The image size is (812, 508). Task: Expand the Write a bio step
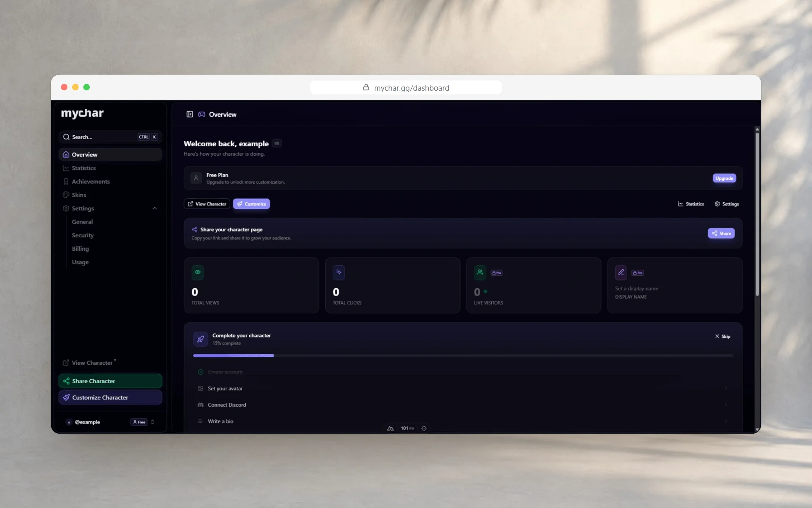[x=463, y=421]
